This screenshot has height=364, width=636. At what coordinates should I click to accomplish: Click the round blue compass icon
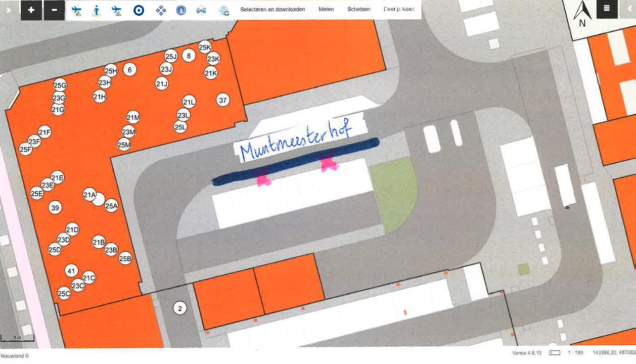181,10
